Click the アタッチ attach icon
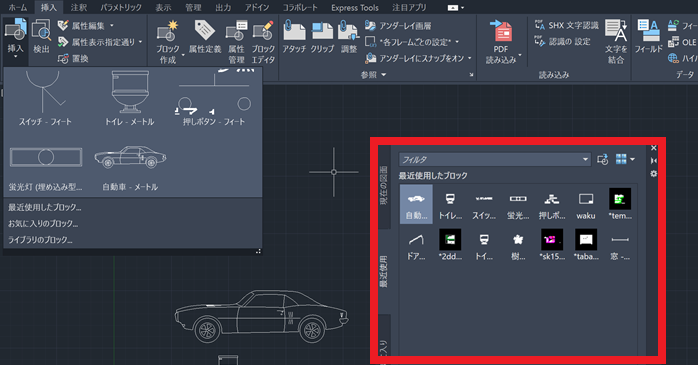The image size is (698, 365). click(294, 37)
